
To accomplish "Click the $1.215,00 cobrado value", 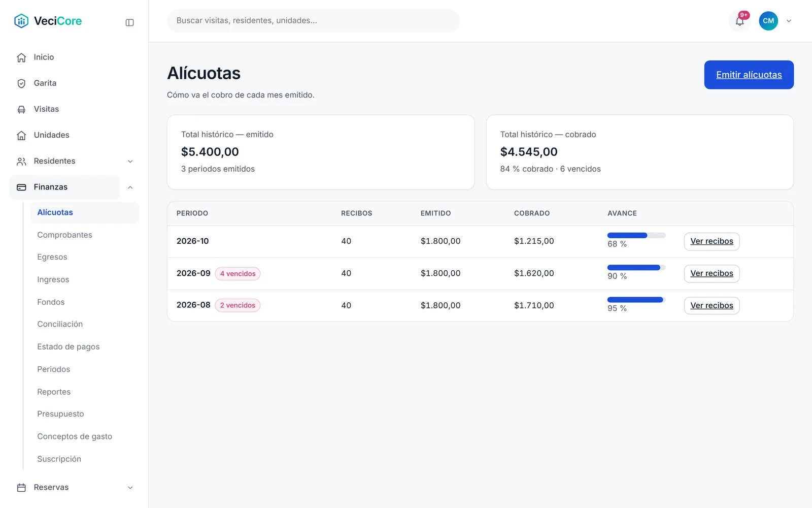I will pos(534,241).
